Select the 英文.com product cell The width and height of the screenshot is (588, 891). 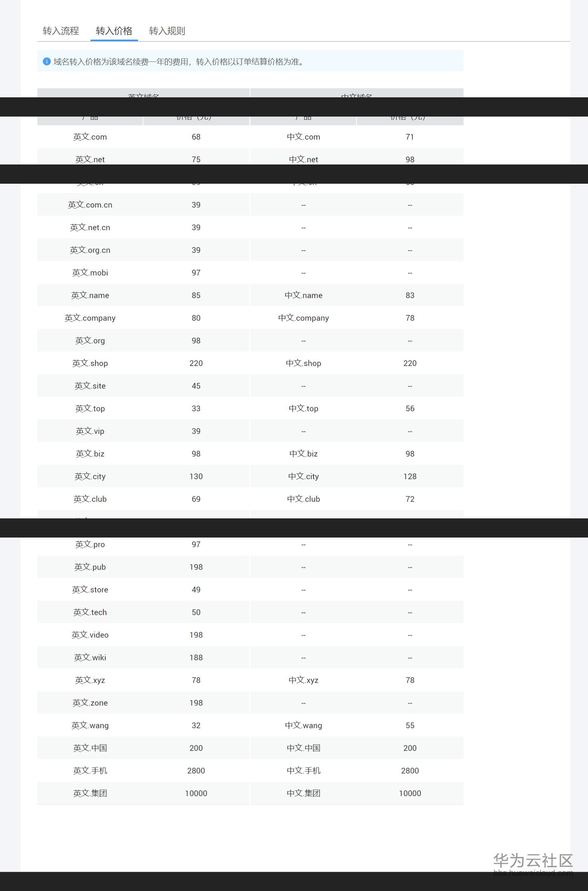click(x=90, y=137)
